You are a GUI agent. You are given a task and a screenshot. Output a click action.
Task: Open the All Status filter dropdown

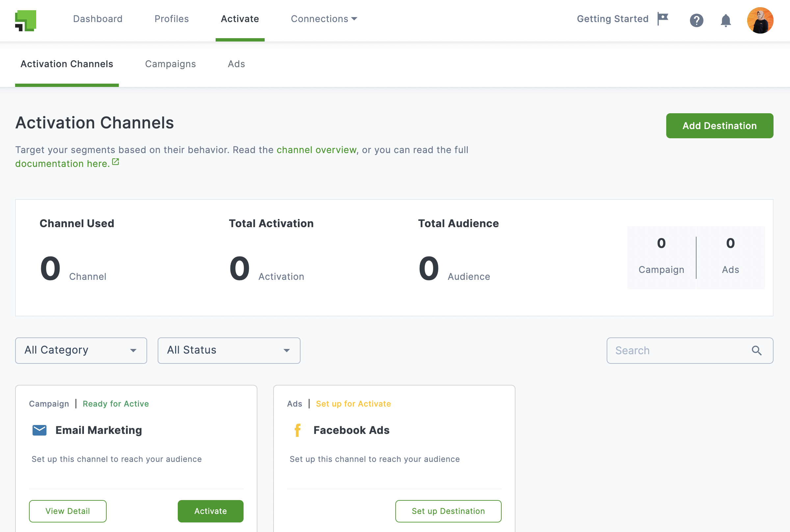[229, 351]
